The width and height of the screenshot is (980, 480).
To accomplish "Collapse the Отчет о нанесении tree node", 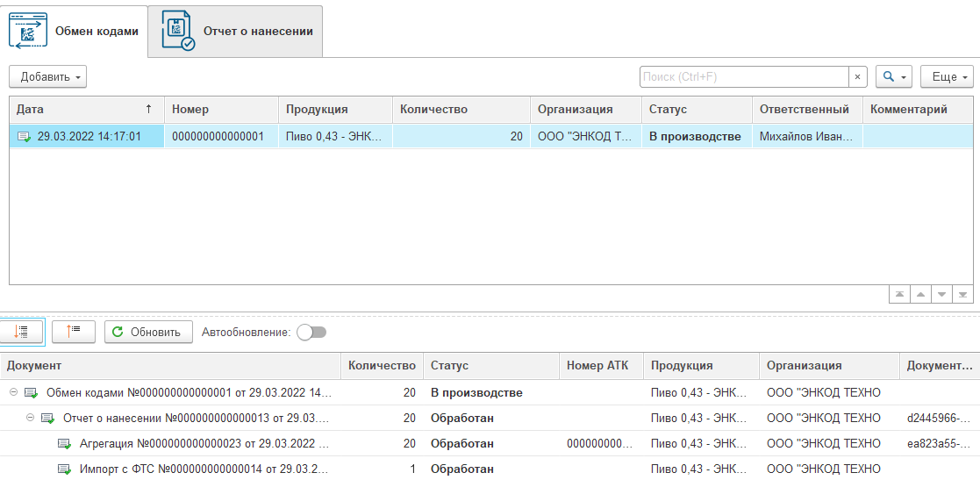I will [x=31, y=418].
